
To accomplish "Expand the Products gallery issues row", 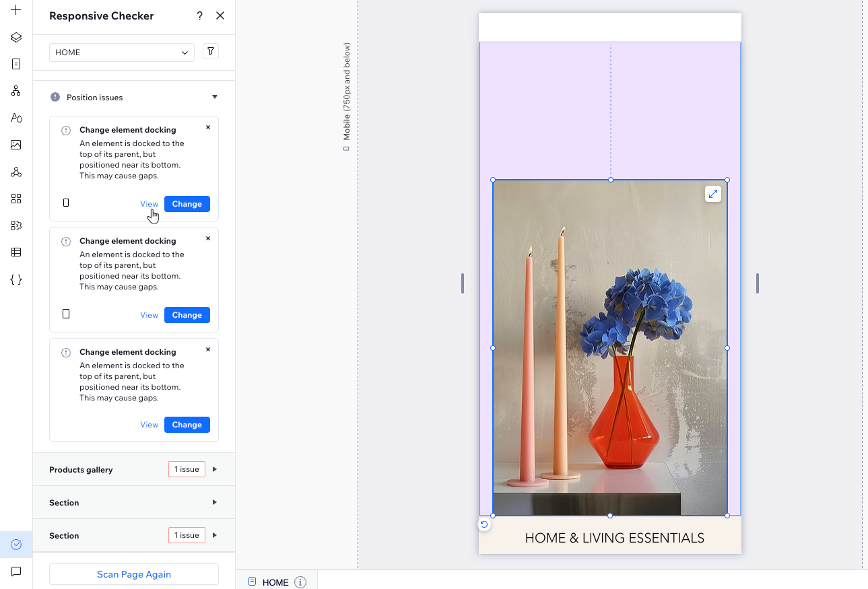I will pyautogui.click(x=215, y=469).
